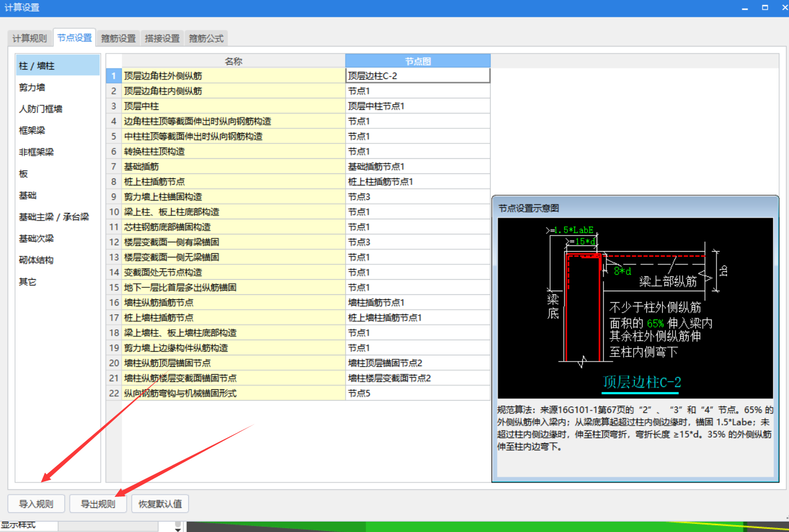The width and height of the screenshot is (789, 532).
Task: Select 柱 / 墙柱 in the category list
Action: [58, 65]
